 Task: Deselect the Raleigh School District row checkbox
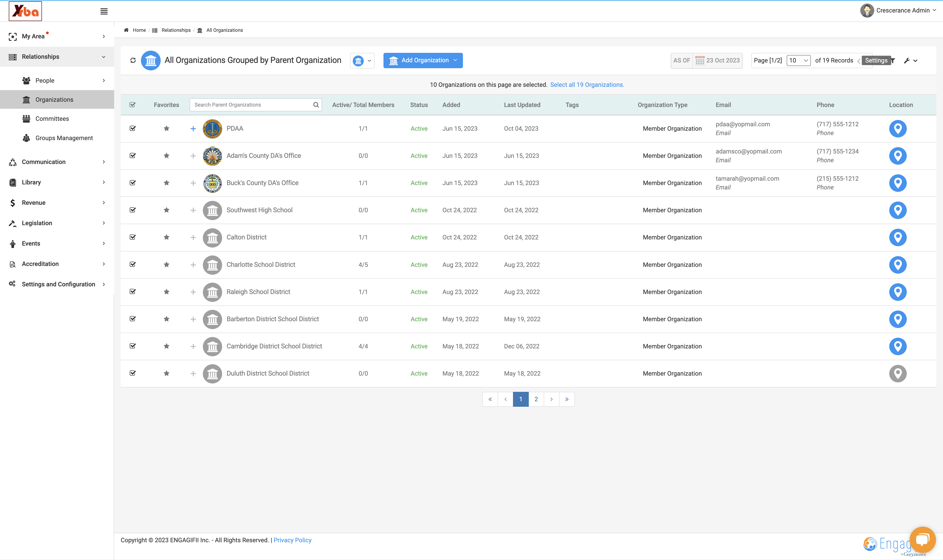(x=133, y=292)
